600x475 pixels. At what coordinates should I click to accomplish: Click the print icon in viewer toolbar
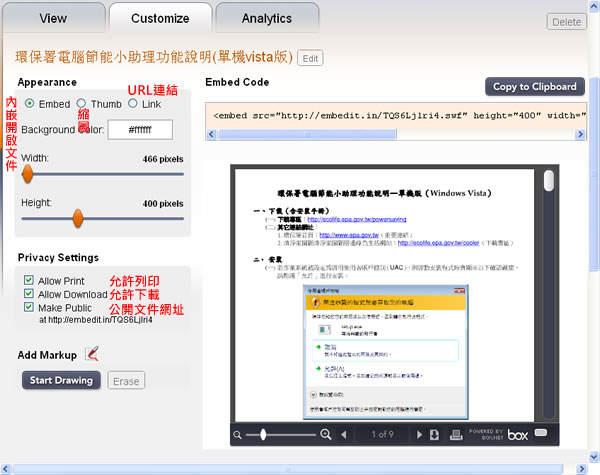pyautogui.click(x=453, y=435)
